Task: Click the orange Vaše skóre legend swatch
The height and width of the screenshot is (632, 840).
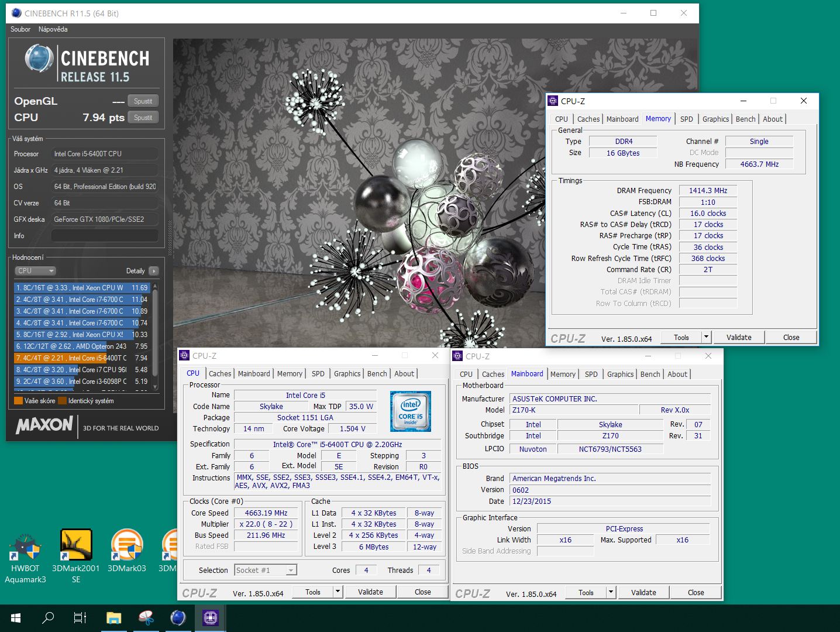Action: (x=18, y=401)
